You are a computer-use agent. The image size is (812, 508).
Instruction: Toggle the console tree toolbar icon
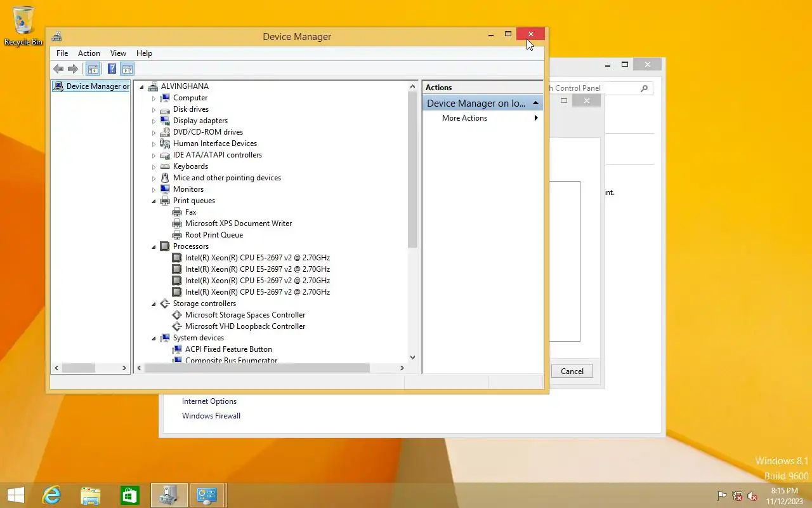[93, 69]
